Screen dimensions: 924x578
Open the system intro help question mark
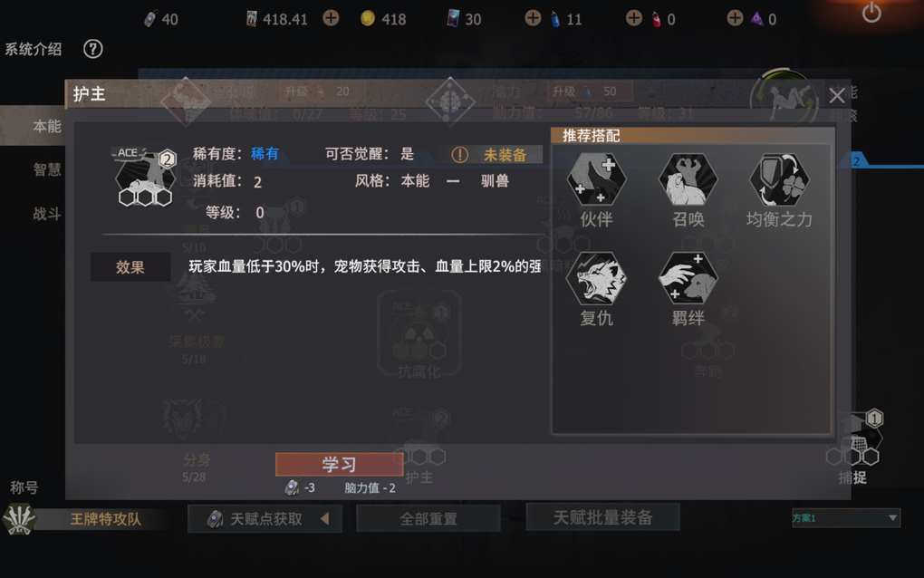(x=92, y=49)
